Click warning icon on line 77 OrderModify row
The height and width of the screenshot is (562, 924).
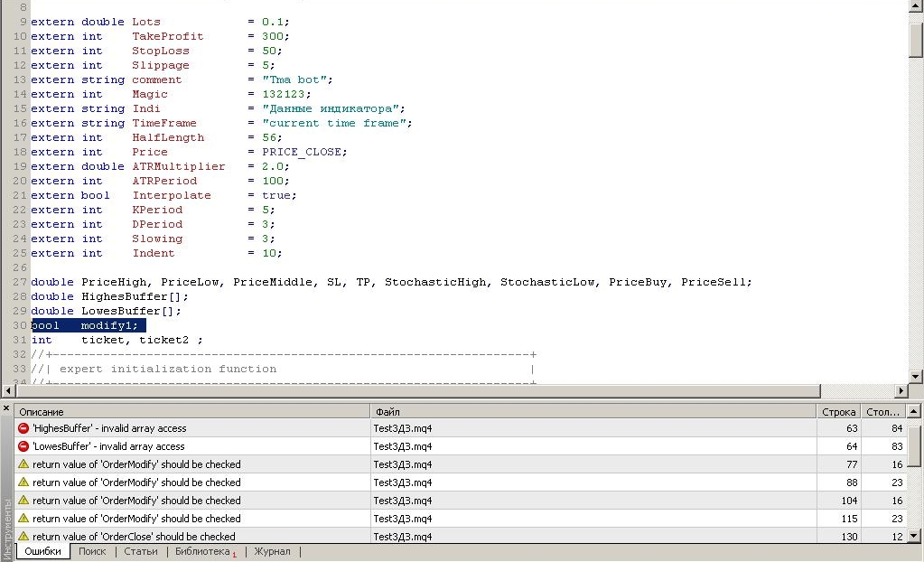coord(23,464)
